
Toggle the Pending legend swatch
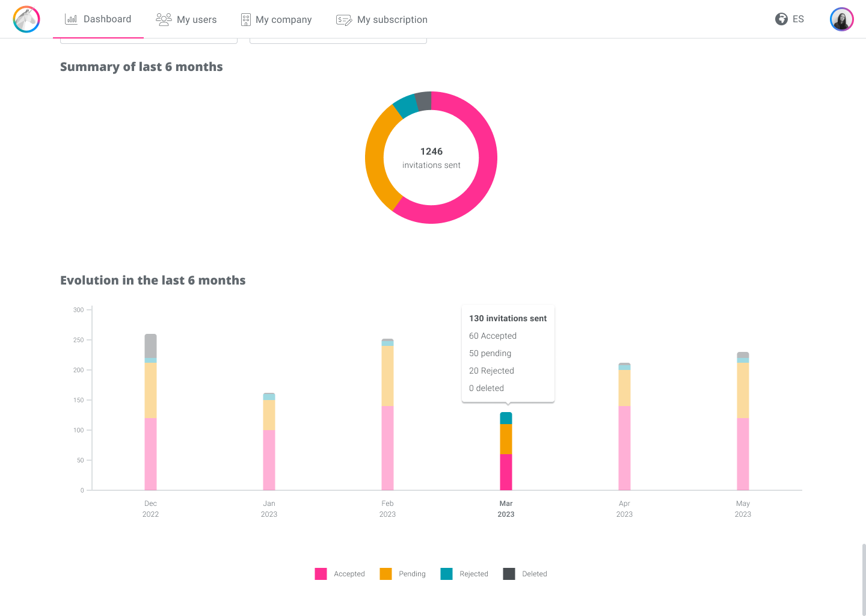click(x=385, y=574)
